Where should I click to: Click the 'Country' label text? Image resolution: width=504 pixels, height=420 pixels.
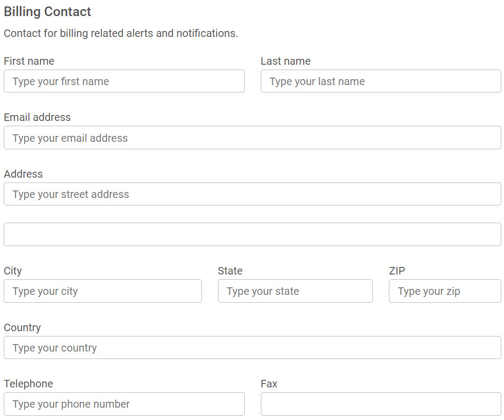[22, 327]
